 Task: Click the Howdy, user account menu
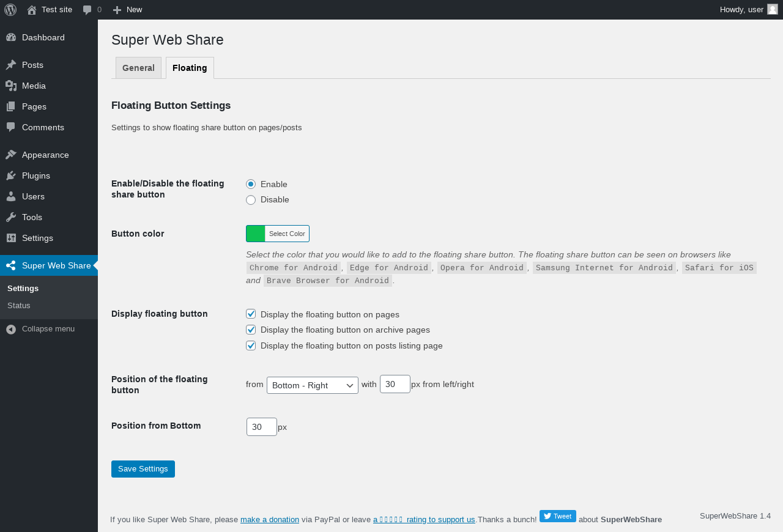pos(749,10)
